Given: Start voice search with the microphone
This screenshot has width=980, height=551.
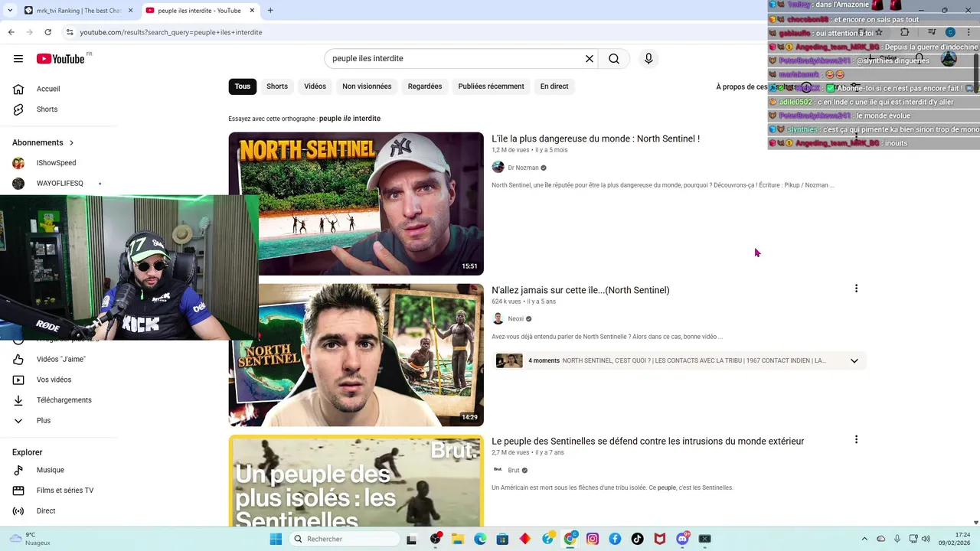Looking at the screenshot, I should pyautogui.click(x=648, y=59).
